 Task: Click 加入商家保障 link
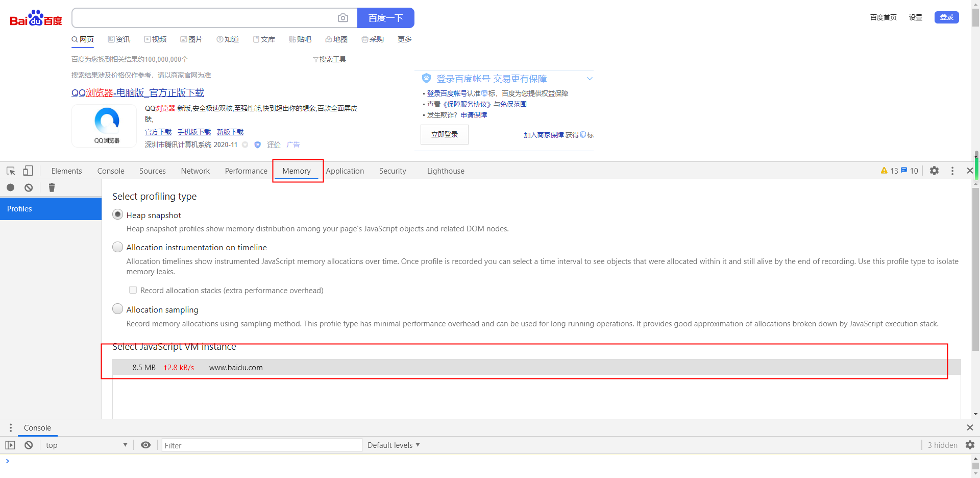coord(544,135)
